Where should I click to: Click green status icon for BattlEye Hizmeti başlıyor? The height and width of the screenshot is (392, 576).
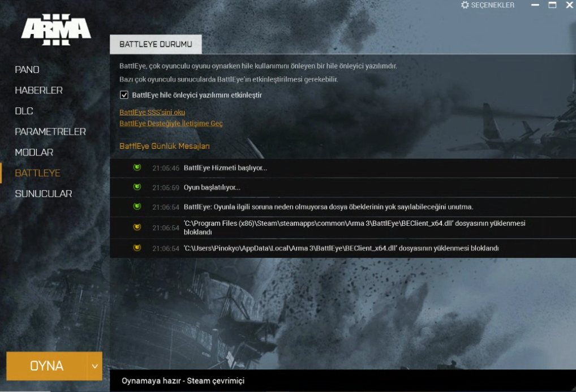pos(137,167)
